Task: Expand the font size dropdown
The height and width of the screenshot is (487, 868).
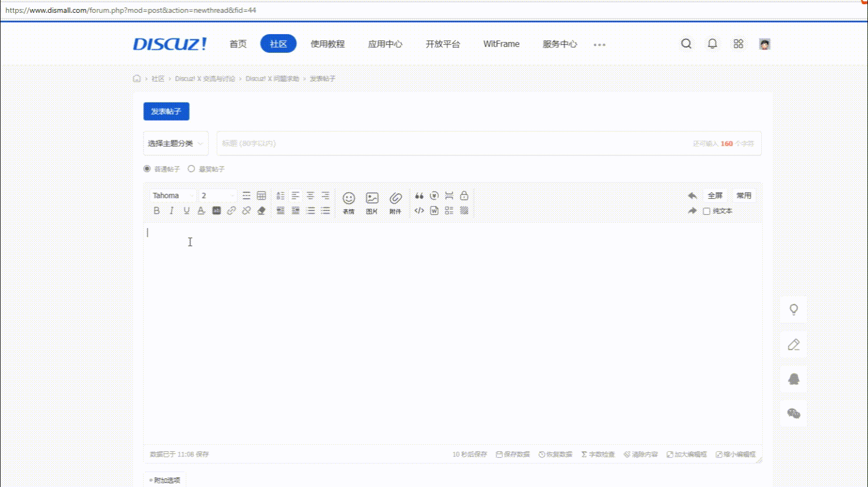Action: [218, 196]
